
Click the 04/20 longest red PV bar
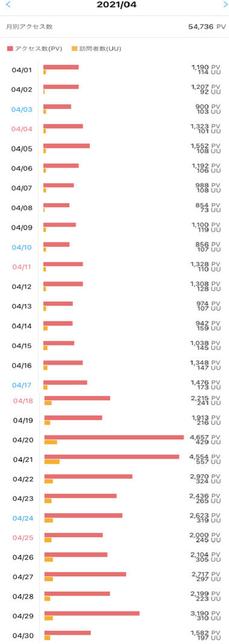(114, 437)
